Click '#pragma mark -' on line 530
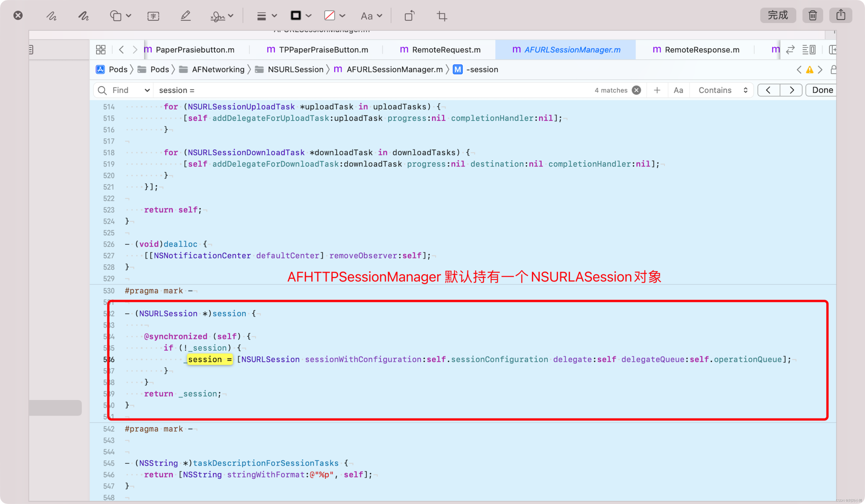Image resolution: width=865 pixels, height=504 pixels. pyautogui.click(x=158, y=291)
